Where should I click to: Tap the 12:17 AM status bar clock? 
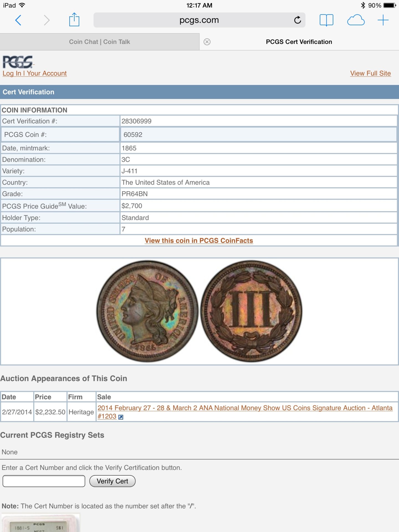tap(199, 5)
